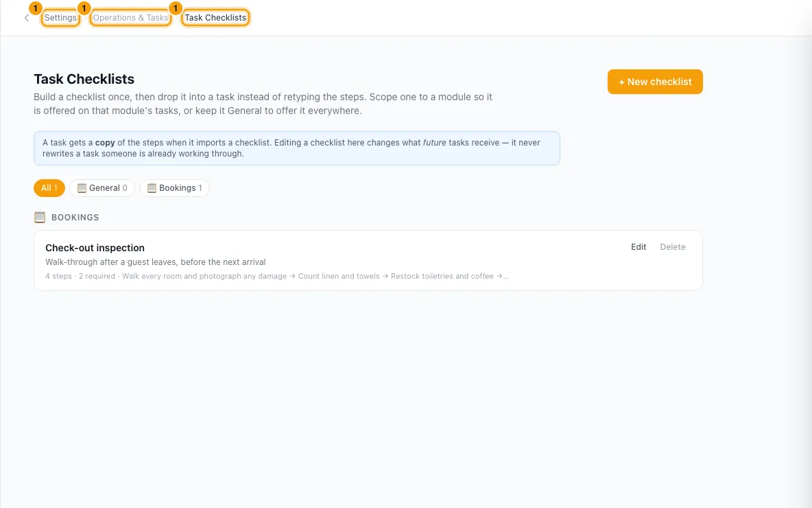Click the Walk-through after a guest leaves description
Image resolution: width=812 pixels, height=508 pixels.
(156, 262)
